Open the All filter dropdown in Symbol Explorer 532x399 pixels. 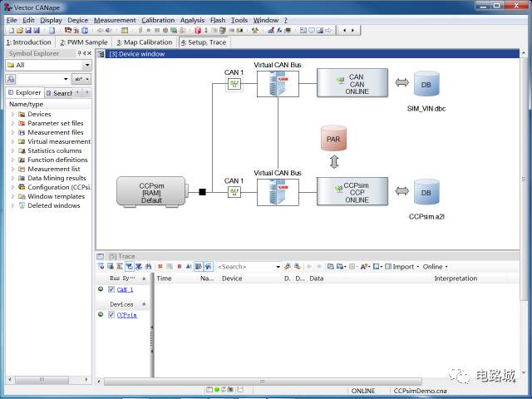86,65
